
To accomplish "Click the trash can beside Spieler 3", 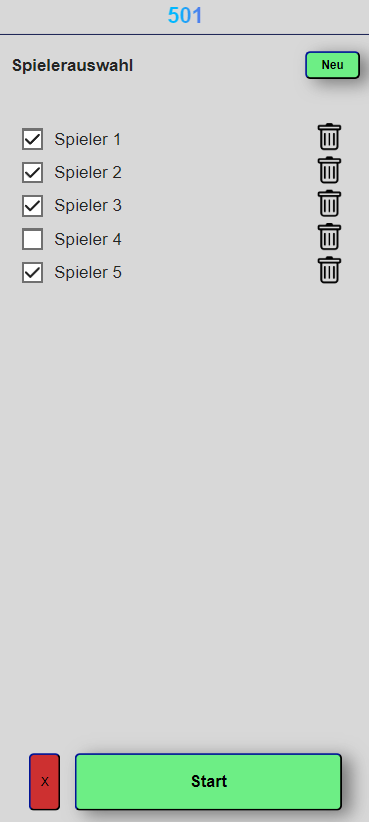I will click(329, 204).
